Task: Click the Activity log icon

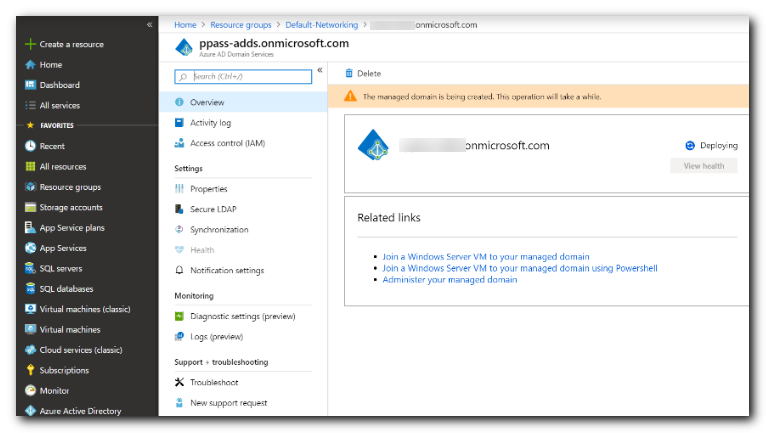Action: 179,123
